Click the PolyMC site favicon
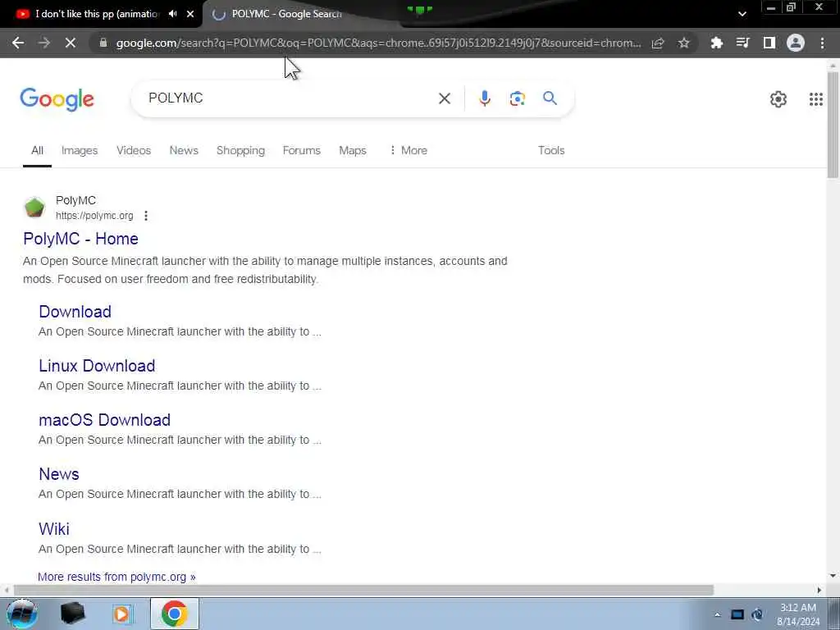The height and width of the screenshot is (630, 840). pos(34,208)
